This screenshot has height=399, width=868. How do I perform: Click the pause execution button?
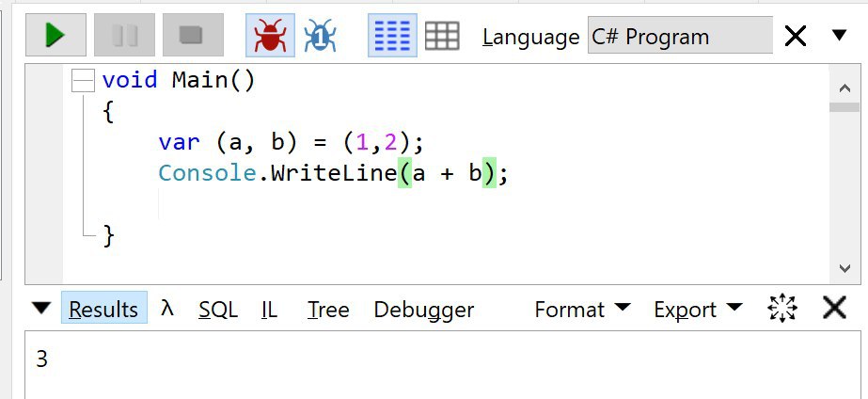click(124, 35)
